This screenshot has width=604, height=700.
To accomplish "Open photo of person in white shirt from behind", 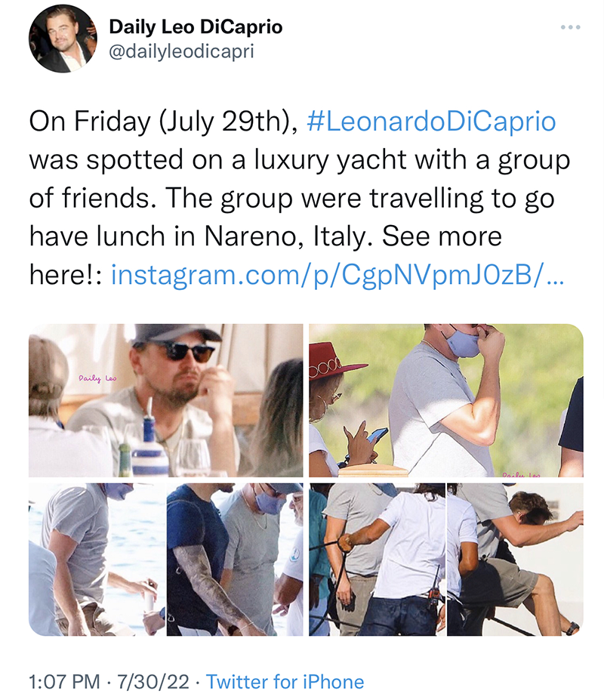I will 377,559.
